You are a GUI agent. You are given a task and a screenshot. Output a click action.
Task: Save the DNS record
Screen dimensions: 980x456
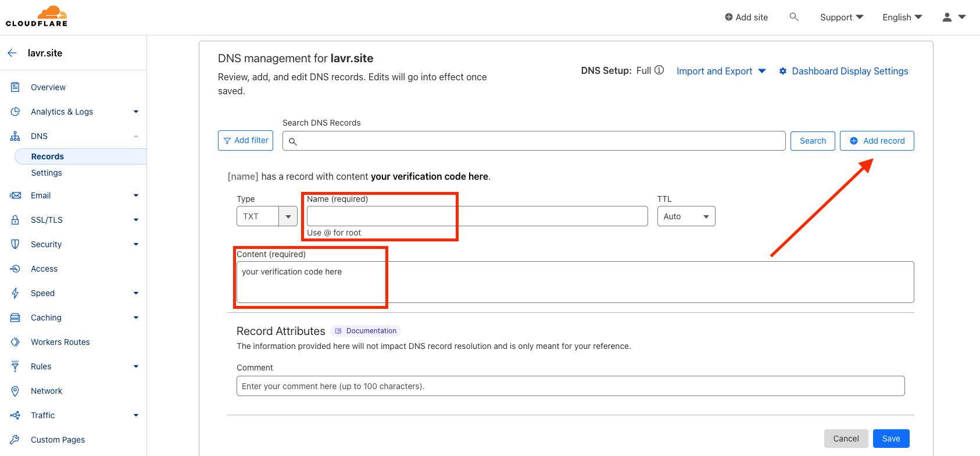tap(890, 439)
